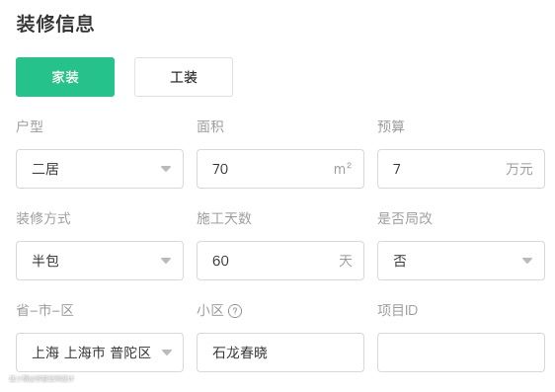This screenshot has height=392, width=555.
Task: Click the caret next to 普陀区
Action: (x=167, y=353)
